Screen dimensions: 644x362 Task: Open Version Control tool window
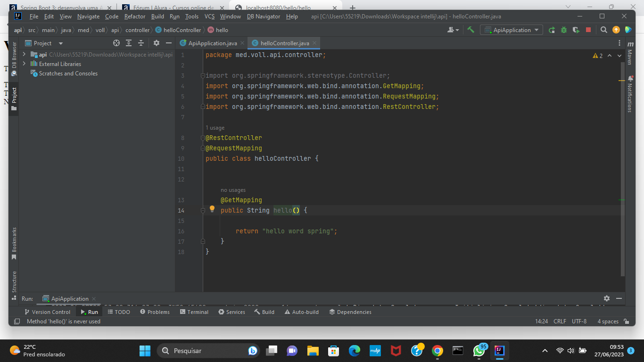[47, 312]
